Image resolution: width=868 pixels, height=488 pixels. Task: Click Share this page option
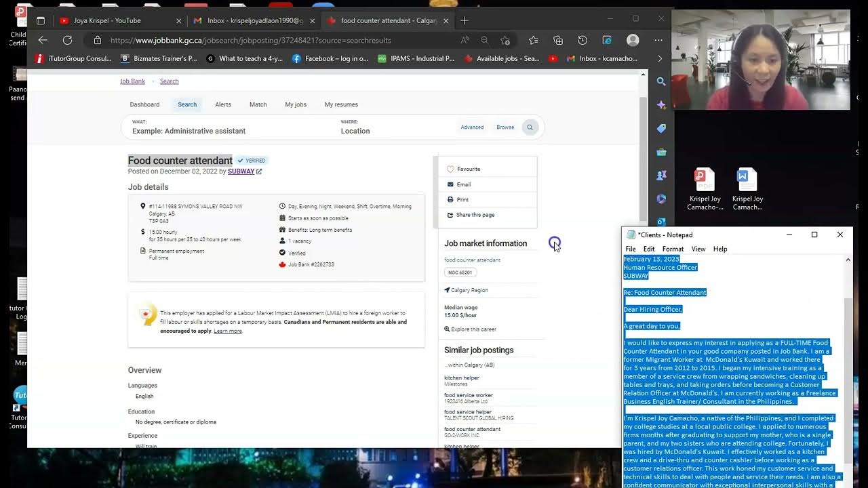pyautogui.click(x=471, y=215)
